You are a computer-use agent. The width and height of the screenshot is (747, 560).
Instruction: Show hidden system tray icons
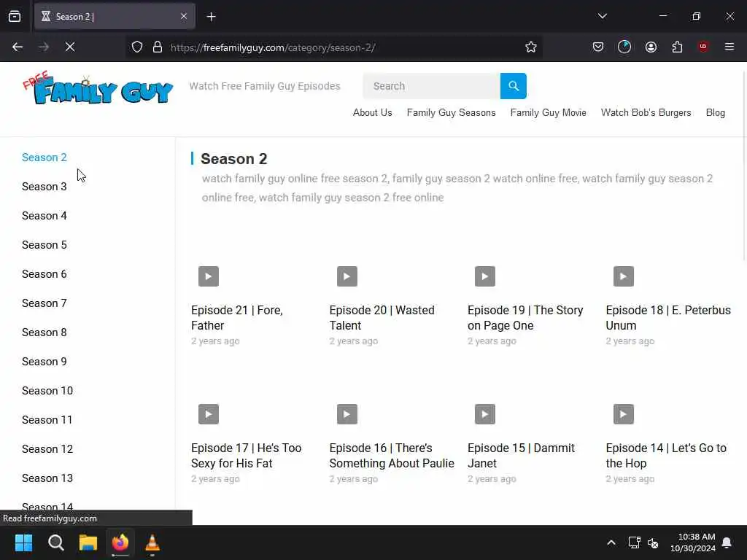[611, 542]
